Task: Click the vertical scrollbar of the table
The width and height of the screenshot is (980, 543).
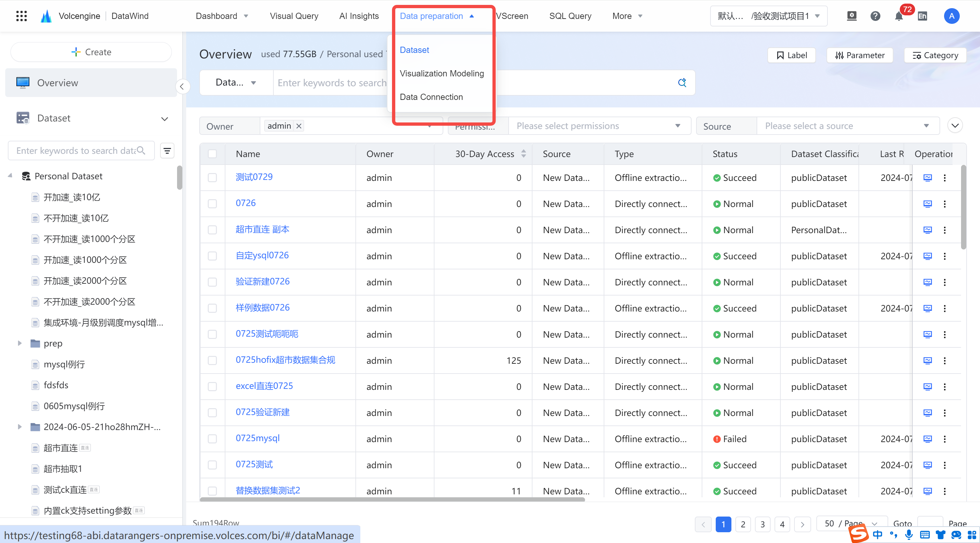Action: [963, 207]
